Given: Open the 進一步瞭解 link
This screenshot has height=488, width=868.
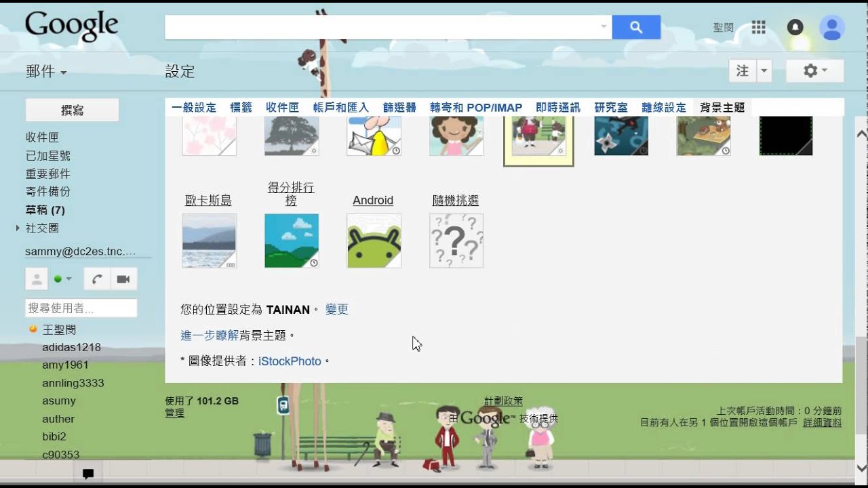Looking at the screenshot, I should click(210, 335).
